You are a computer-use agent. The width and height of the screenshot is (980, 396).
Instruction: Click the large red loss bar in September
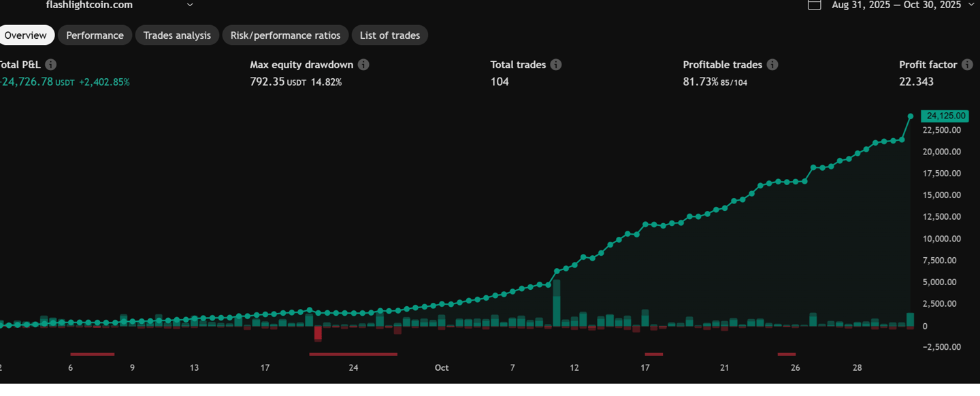click(x=318, y=333)
